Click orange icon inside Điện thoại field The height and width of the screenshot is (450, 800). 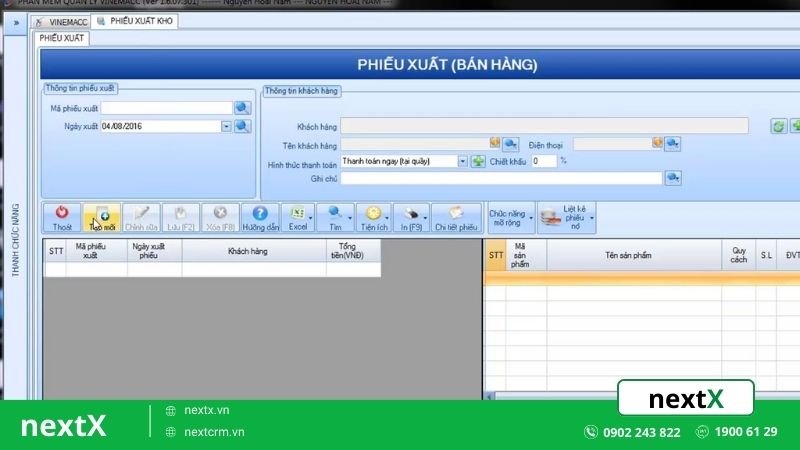click(657, 143)
